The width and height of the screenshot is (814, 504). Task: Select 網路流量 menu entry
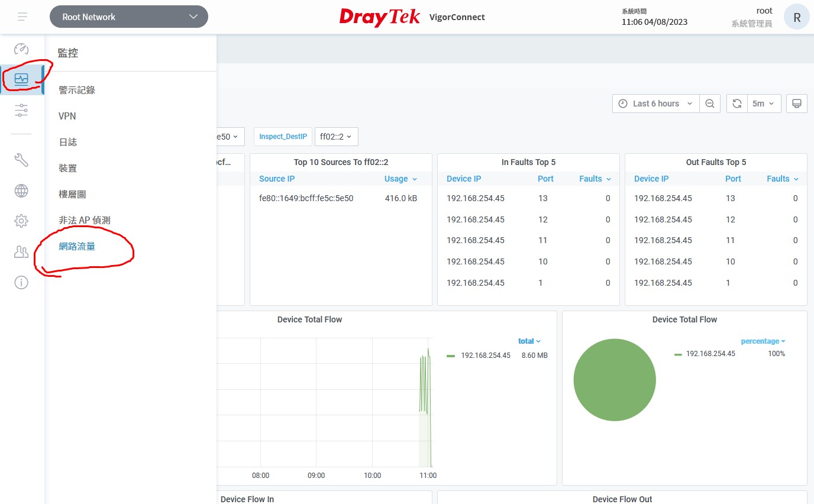[x=77, y=246]
